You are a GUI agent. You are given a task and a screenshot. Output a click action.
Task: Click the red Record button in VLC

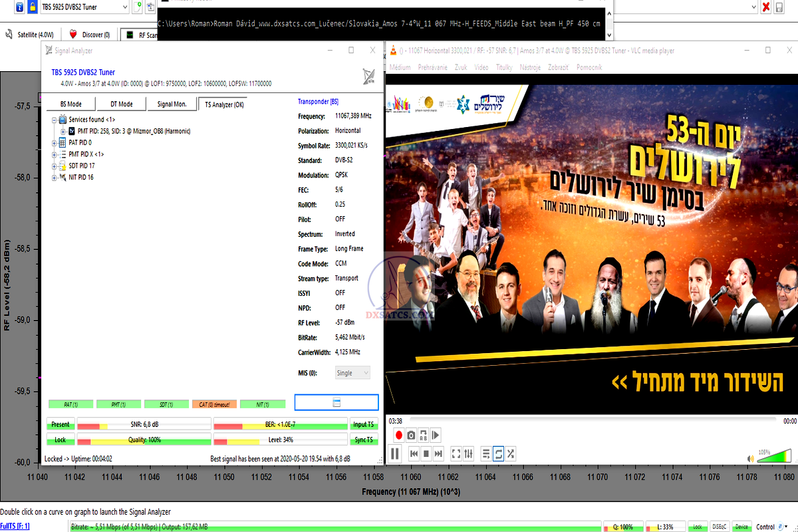point(399,435)
